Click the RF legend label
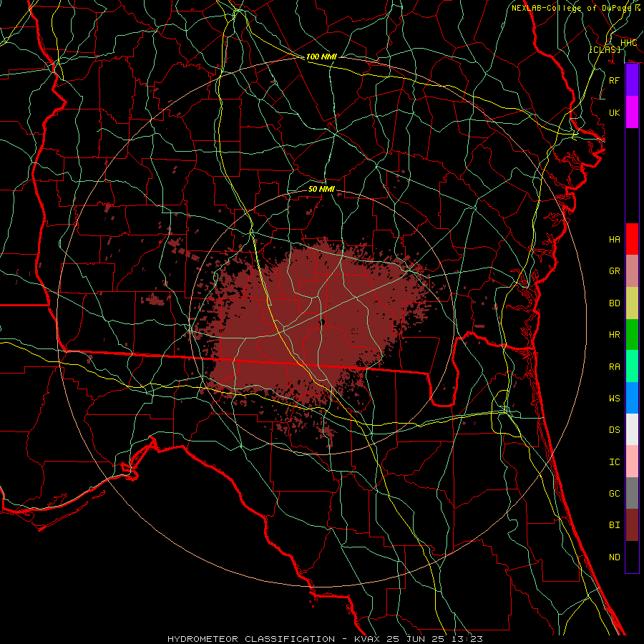Screen dimensions: 644x644 click(615, 80)
